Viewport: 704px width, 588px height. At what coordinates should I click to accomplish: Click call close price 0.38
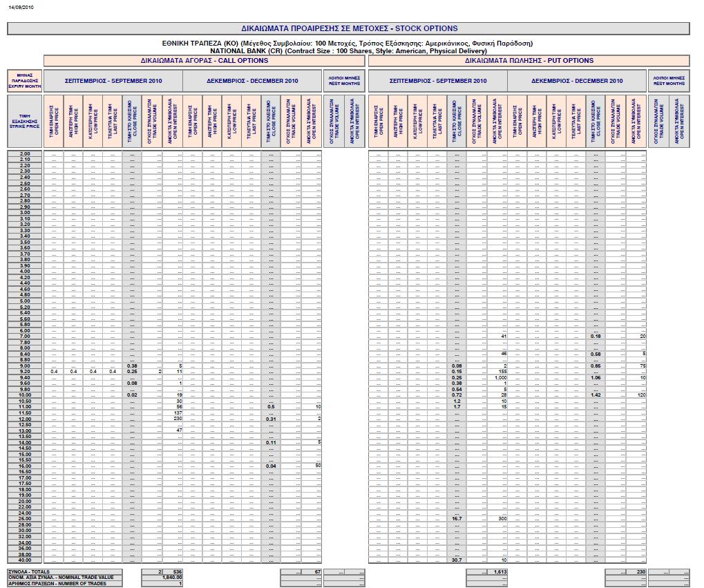coord(132,366)
